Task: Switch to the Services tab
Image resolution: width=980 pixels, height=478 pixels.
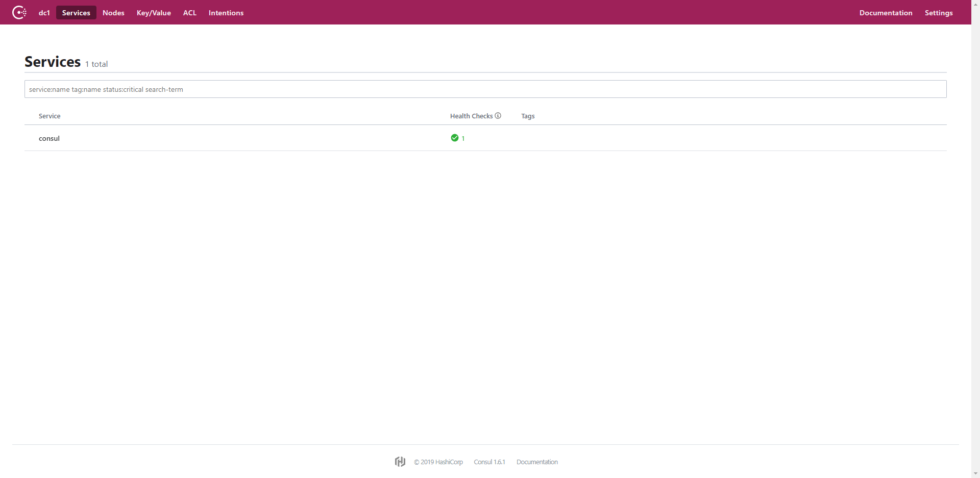Action: coord(76,13)
